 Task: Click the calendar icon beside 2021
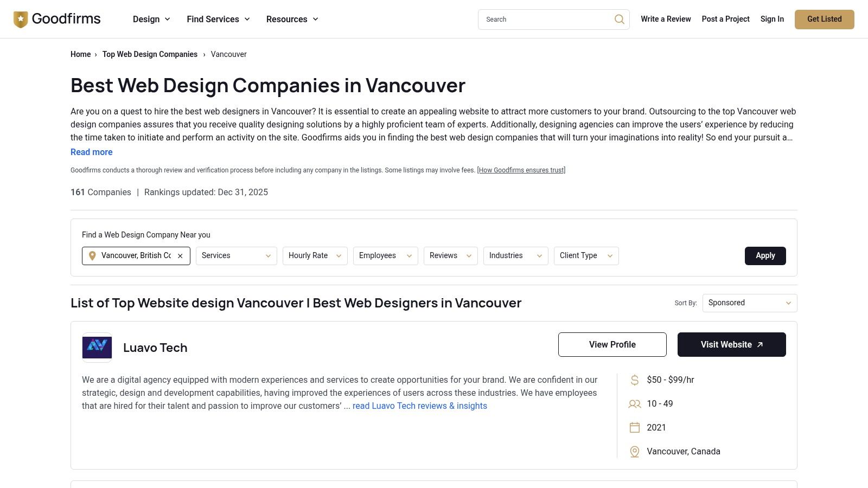[634, 427]
